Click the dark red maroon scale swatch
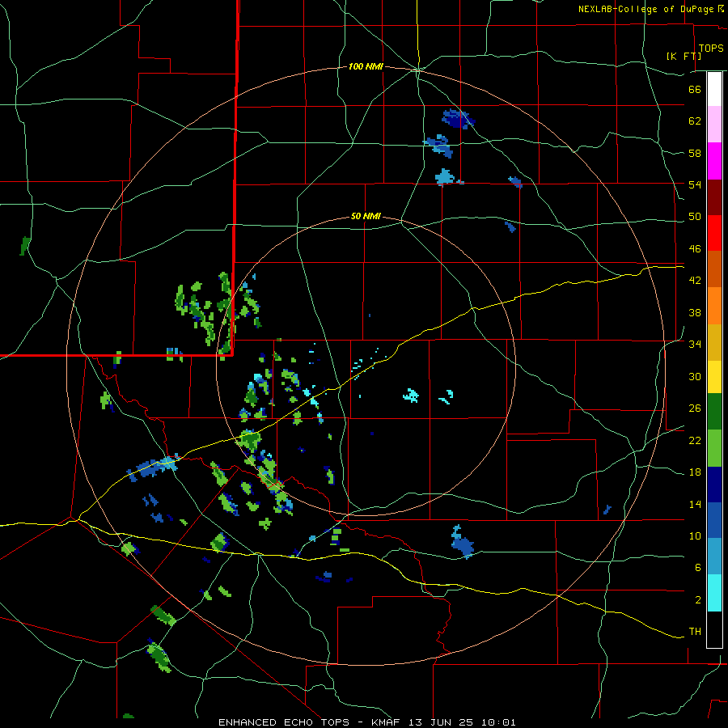 [x=714, y=197]
